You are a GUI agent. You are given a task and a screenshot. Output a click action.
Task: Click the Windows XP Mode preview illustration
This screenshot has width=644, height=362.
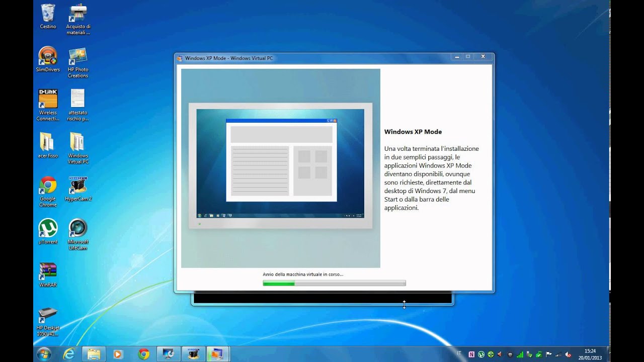coord(281,168)
